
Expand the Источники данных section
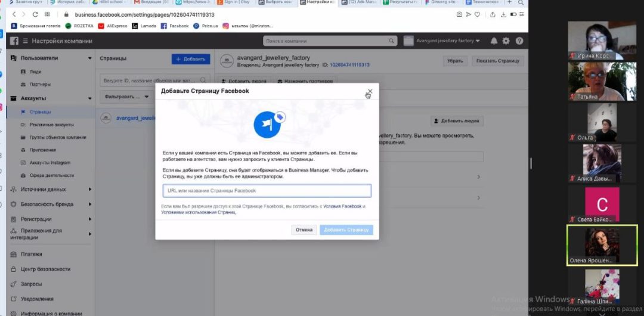point(90,190)
